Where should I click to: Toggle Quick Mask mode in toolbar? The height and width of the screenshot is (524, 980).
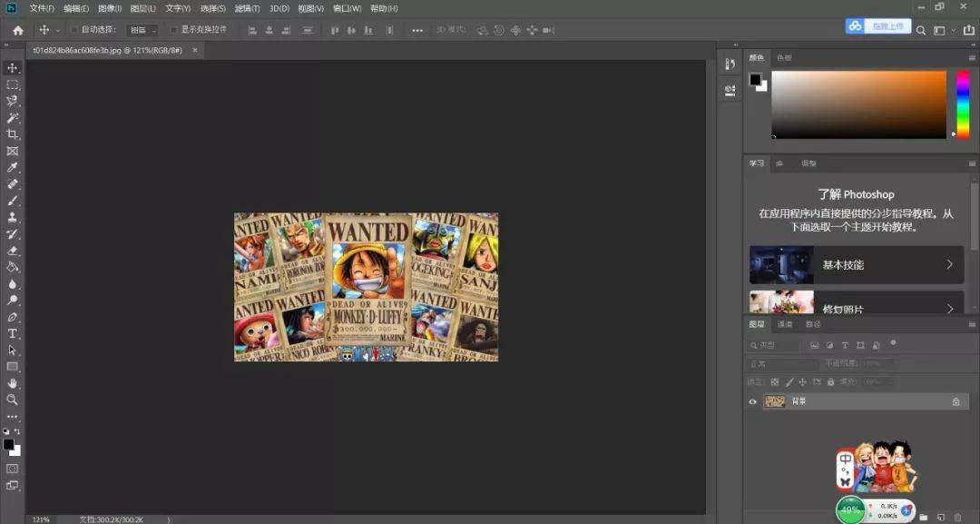pyautogui.click(x=12, y=469)
